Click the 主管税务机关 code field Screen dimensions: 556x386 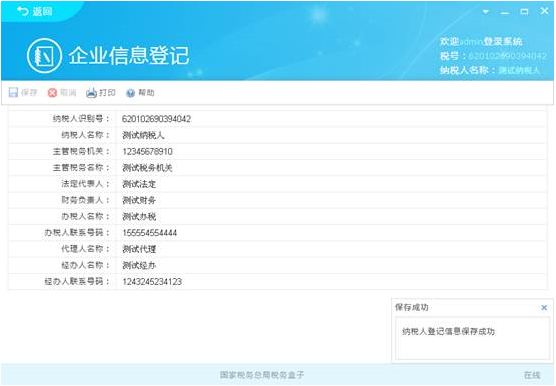pos(330,151)
